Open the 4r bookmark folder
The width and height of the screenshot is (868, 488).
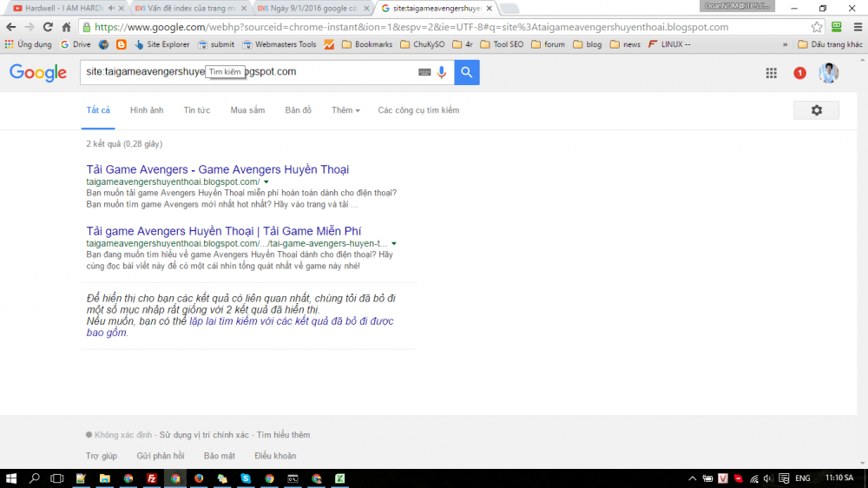[463, 44]
